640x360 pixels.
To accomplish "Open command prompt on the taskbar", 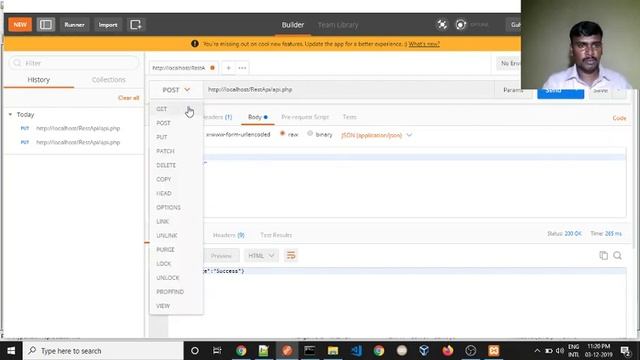I will point(309,351).
